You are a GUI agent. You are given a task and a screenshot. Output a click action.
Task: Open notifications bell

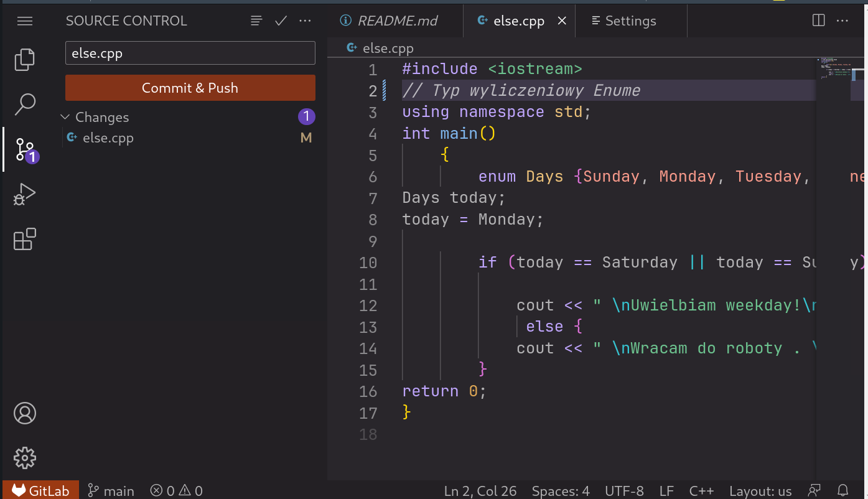843,491
